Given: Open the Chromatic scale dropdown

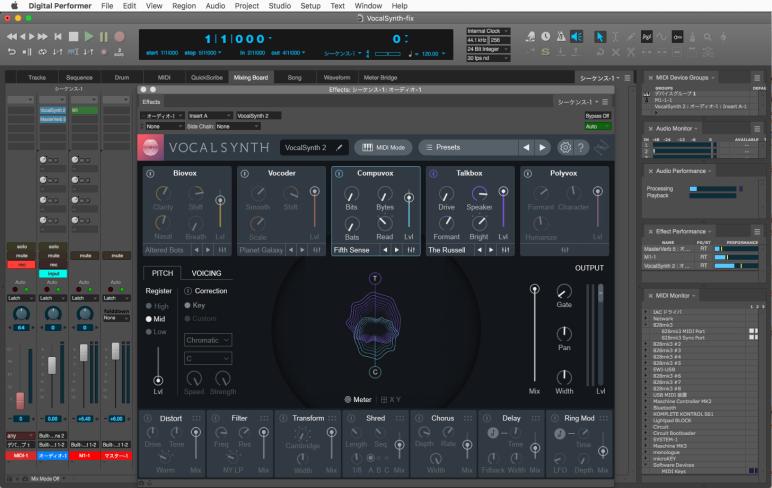Looking at the screenshot, I should (x=208, y=340).
